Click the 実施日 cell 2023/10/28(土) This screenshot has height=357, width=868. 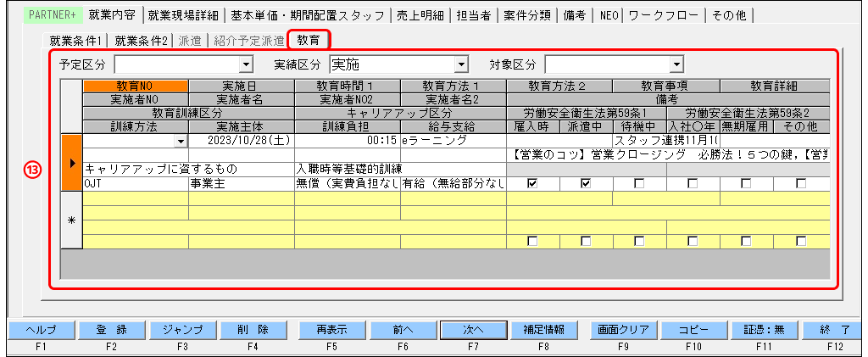(242, 141)
